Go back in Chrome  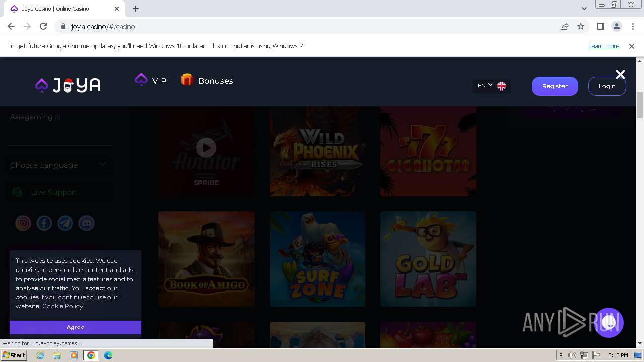pos(11,27)
